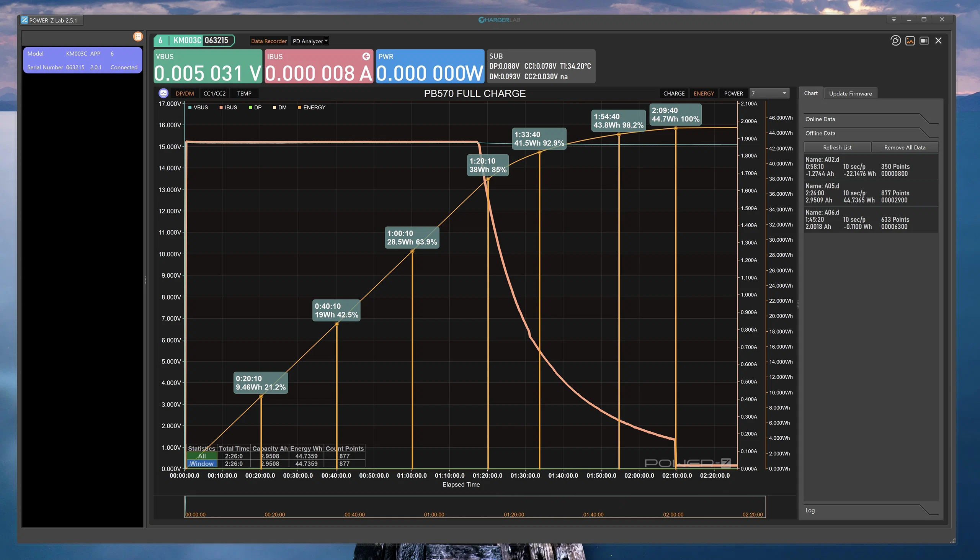Open the chart dropdown showing 7
Screen dimensions: 980x560
pos(769,93)
